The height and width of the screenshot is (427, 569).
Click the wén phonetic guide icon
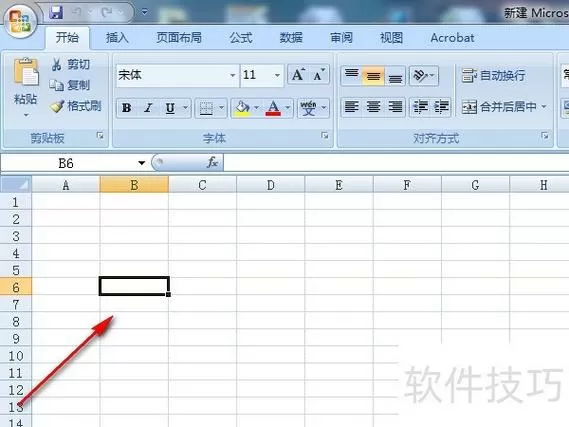pyautogui.click(x=308, y=108)
